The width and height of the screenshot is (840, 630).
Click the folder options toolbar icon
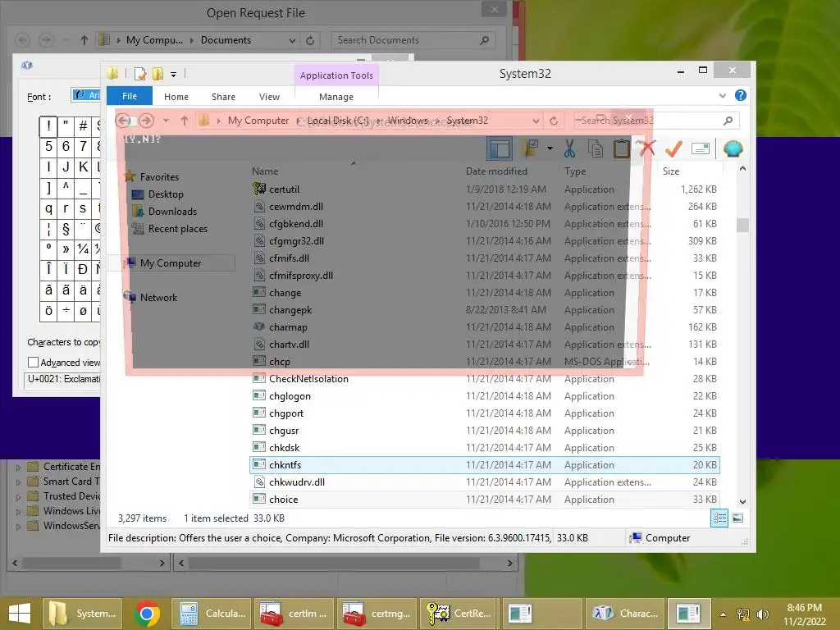(x=532, y=148)
